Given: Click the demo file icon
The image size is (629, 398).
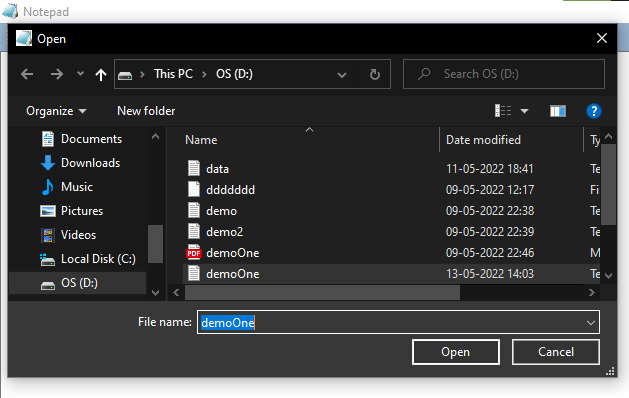Looking at the screenshot, I should [194, 210].
